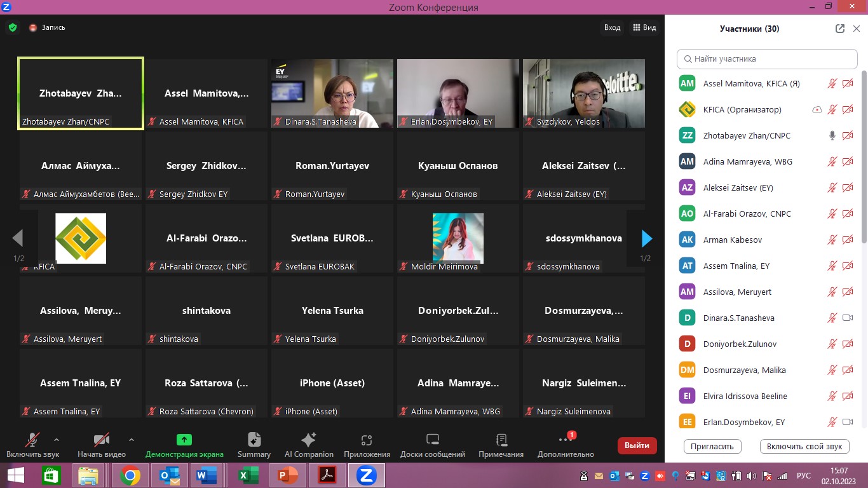Select Syzdykov, Yeldos video tile
The image size is (868, 488).
tap(584, 93)
